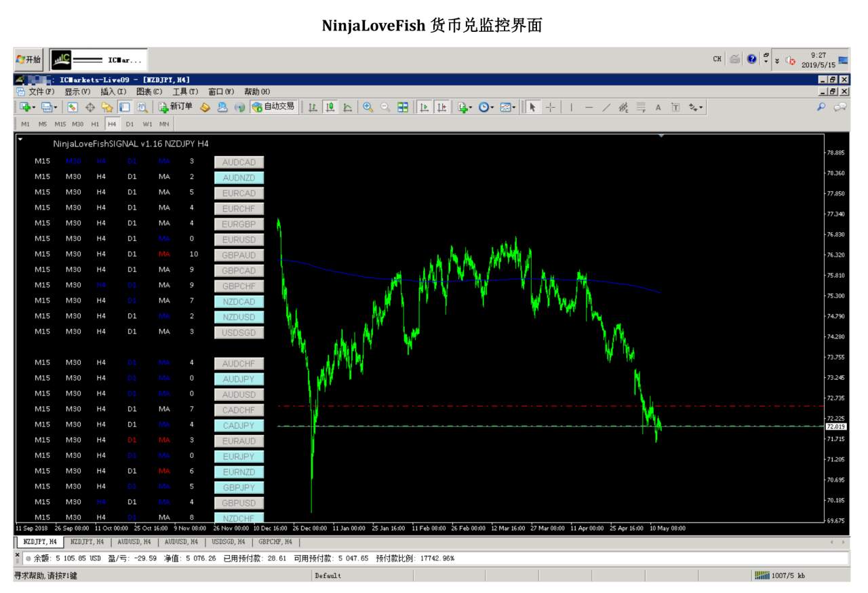Open the templates dropdown

coord(514,107)
